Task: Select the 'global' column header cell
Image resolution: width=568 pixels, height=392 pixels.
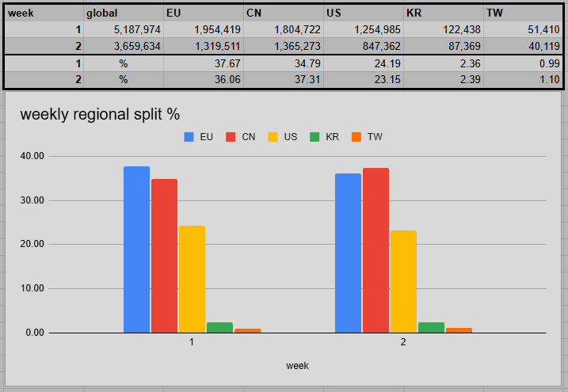Action: (124, 13)
